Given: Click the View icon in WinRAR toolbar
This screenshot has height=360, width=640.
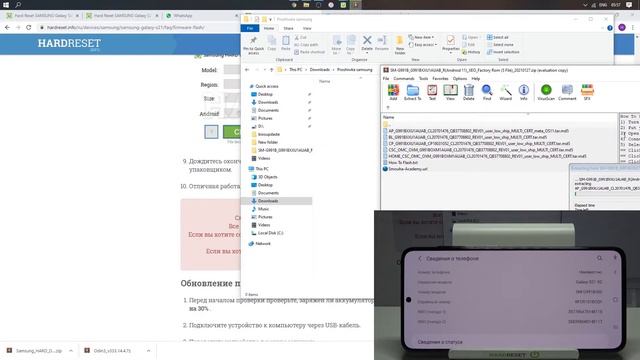Looking at the screenshot, I should tap(450, 92).
